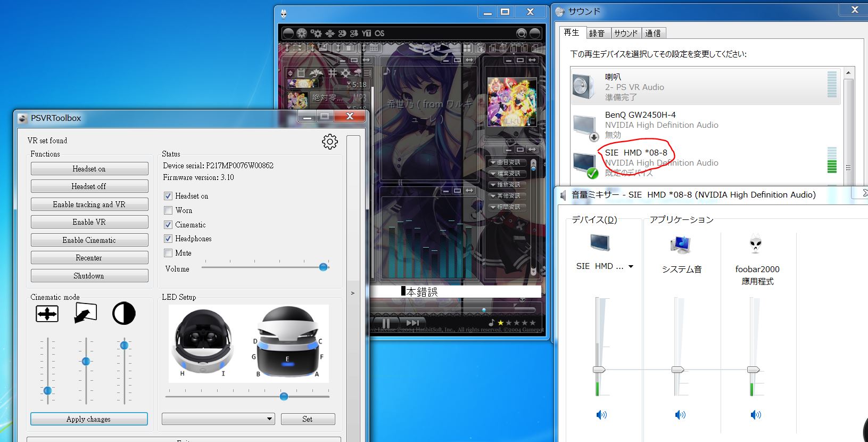Viewport: 868px width, 442px height.
Task: Click the first rating star in foobar2000
Action: [500, 323]
